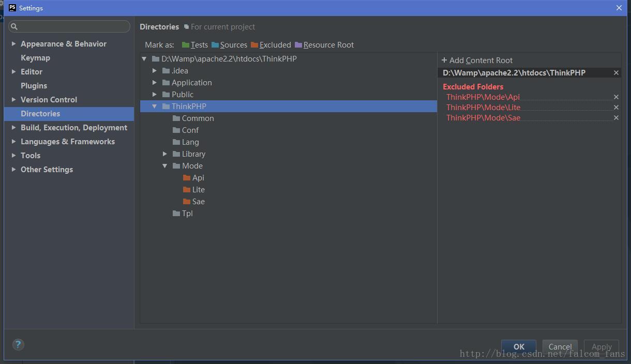The image size is (631, 364).
Task: Select the Directories settings page
Action: tap(69, 114)
